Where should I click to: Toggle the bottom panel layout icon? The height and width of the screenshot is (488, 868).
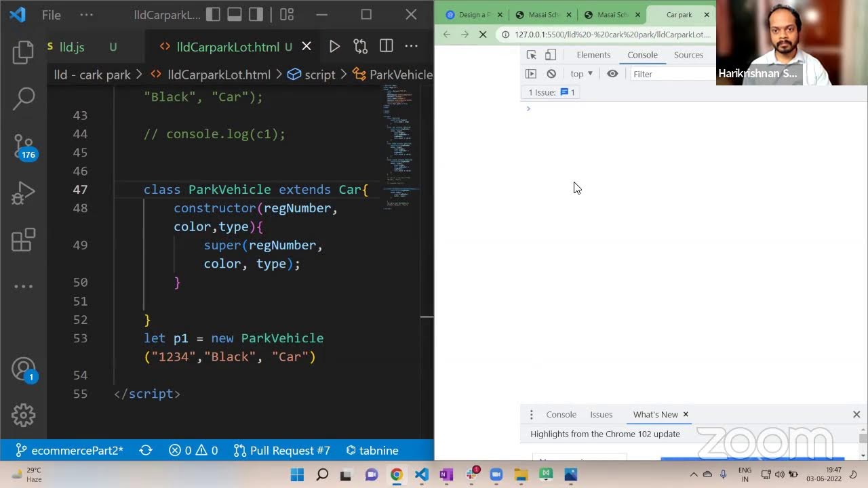[235, 14]
